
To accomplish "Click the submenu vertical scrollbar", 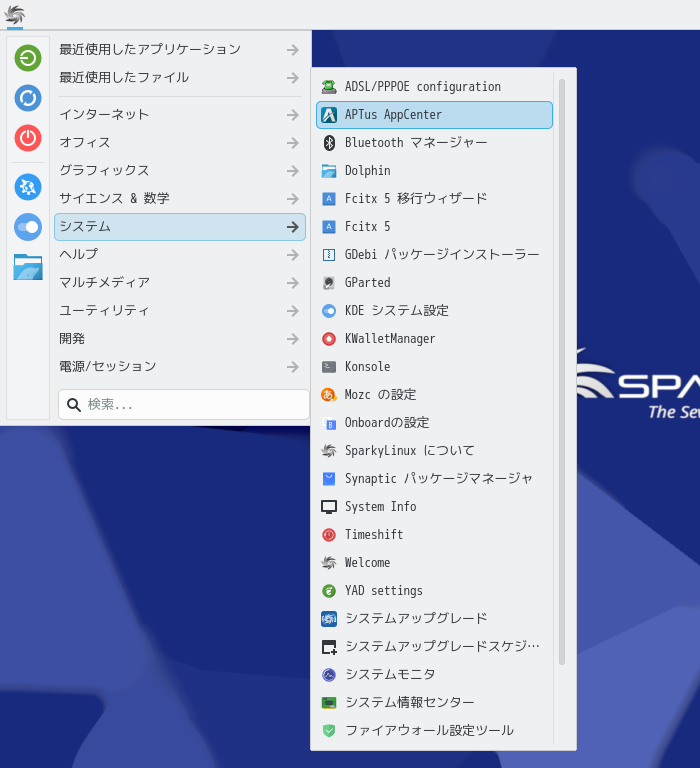I will pos(562,370).
